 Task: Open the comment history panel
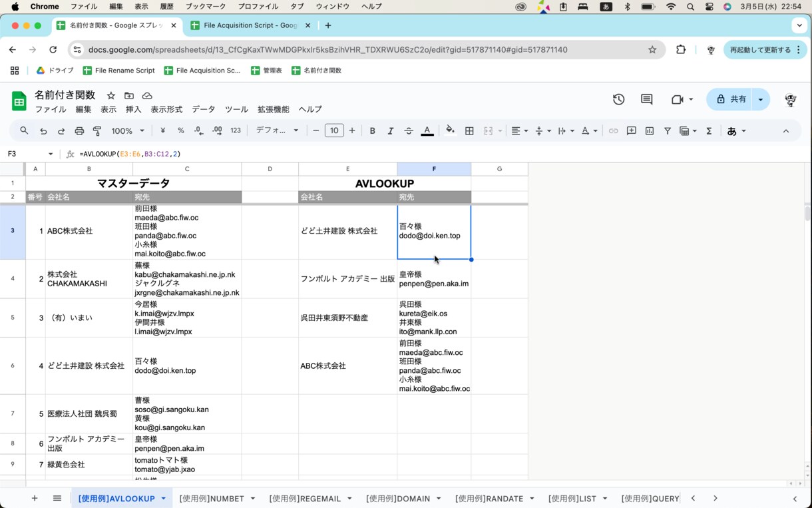pyautogui.click(x=646, y=99)
